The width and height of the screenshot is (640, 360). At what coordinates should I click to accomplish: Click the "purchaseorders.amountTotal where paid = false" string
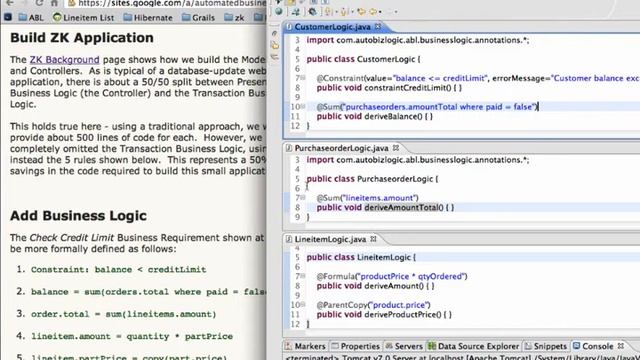click(439, 107)
